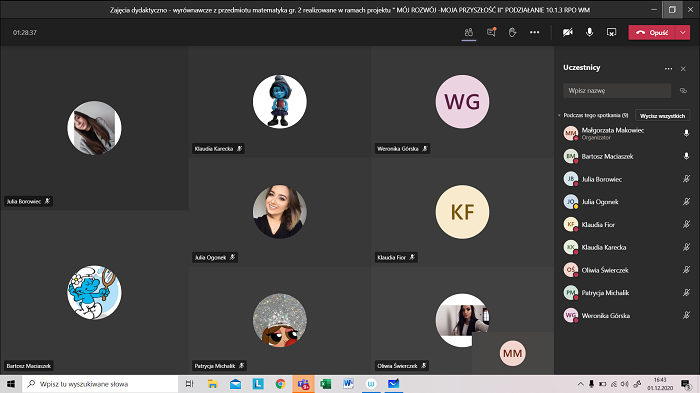Screen dimensions: 700x393
Task: Open the volume control in the system tray
Action: click(x=625, y=384)
